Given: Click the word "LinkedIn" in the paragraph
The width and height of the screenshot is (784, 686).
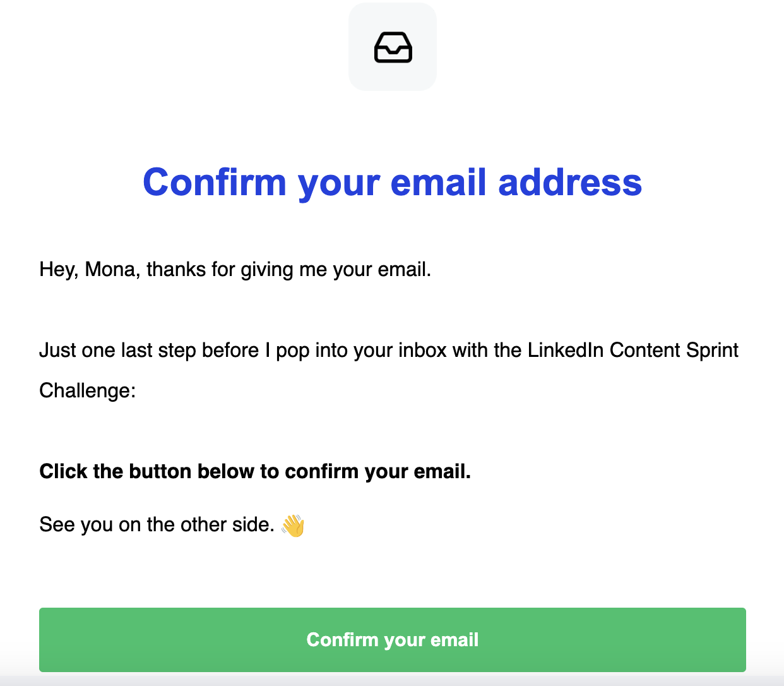Looking at the screenshot, I should [x=566, y=351].
